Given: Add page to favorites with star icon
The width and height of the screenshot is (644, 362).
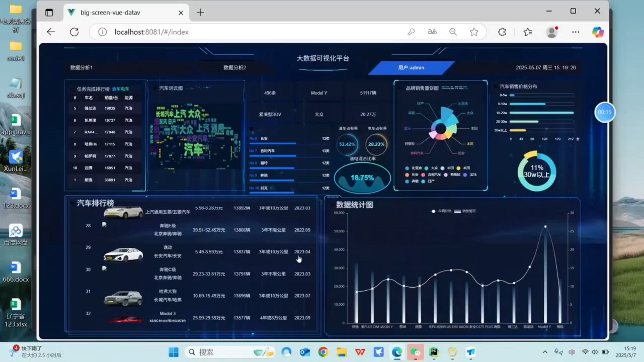Looking at the screenshot, I should tap(474, 32).
